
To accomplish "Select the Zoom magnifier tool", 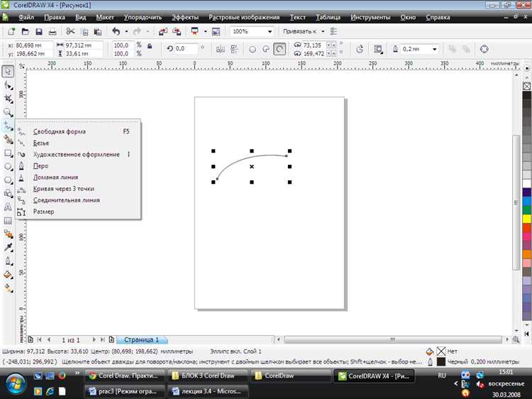I will click(x=8, y=112).
